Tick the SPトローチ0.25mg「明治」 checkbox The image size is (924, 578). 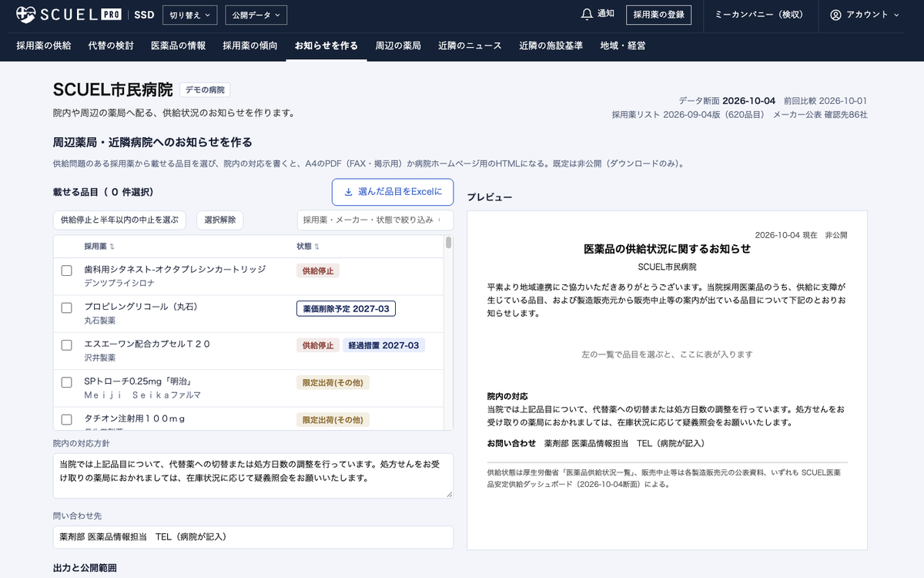coord(67,382)
